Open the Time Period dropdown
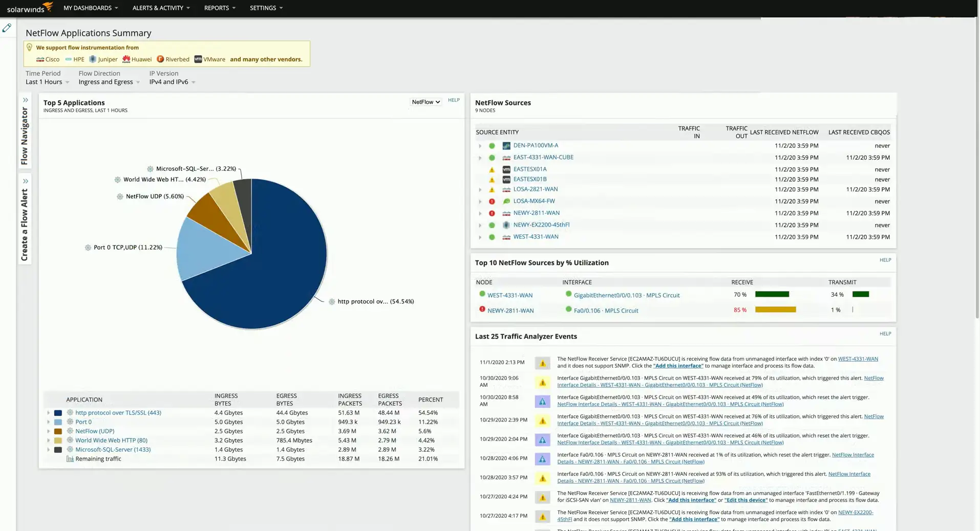 47,82
